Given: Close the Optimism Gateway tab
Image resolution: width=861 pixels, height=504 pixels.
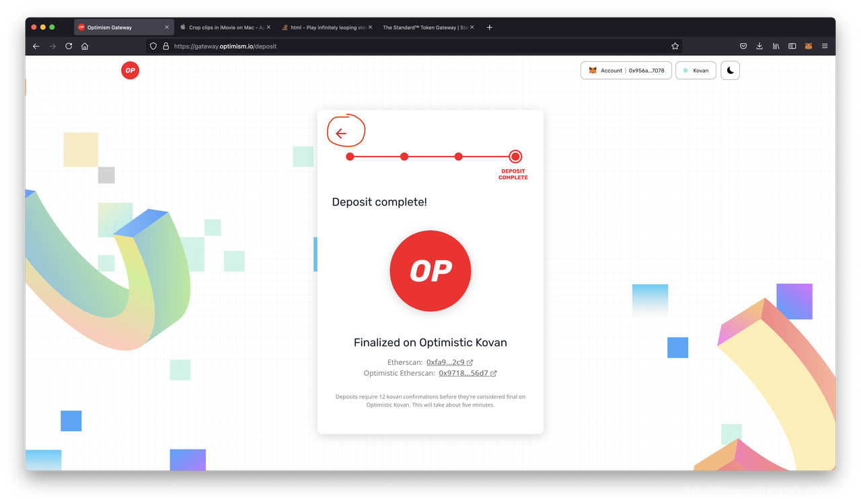Looking at the screenshot, I should 167,28.
